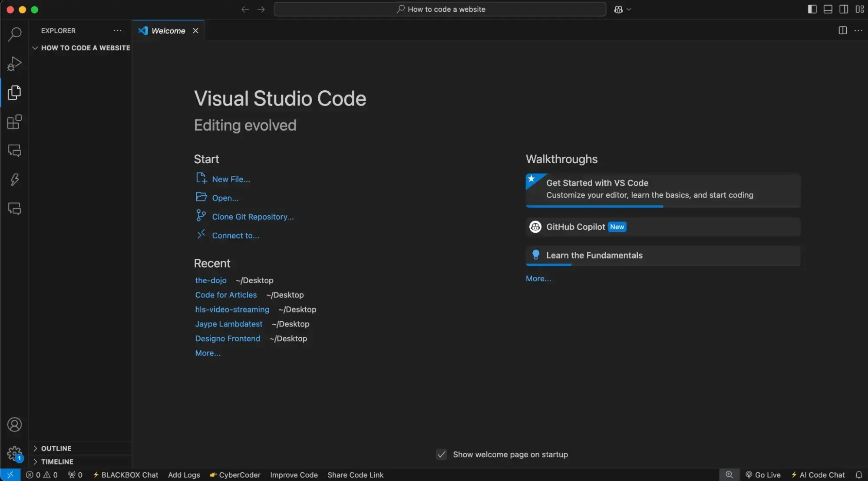Select the Run and Debug icon
868x481 pixels.
coord(14,64)
